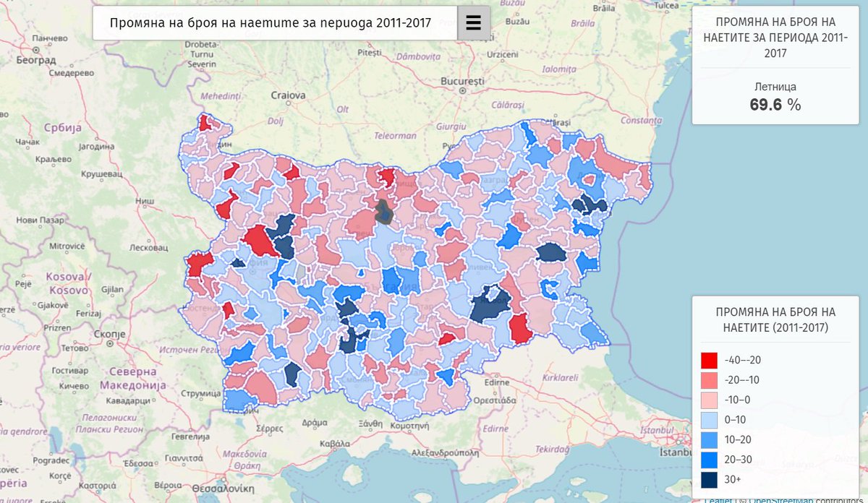Click the red -40--20 legend swatch
Screen dimensions: 868x503
710,360
